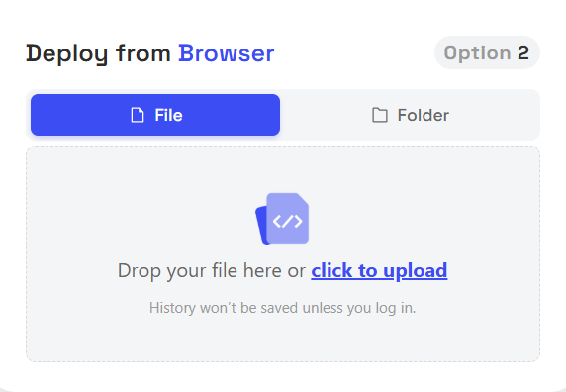Image resolution: width=566 pixels, height=392 pixels.
Task: Click the Deploy from Browser heading
Action: pos(150,53)
